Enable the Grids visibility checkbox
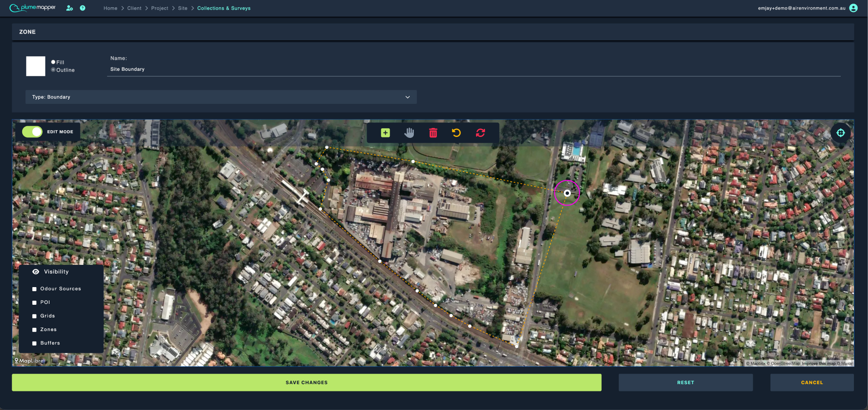This screenshot has height=410, width=868. pos(34,316)
